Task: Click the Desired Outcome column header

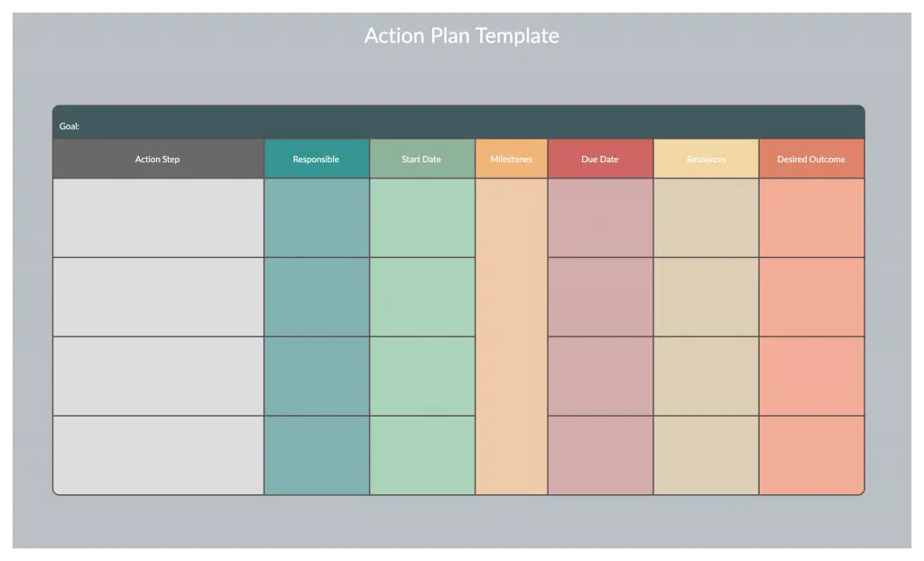Action: tap(811, 159)
